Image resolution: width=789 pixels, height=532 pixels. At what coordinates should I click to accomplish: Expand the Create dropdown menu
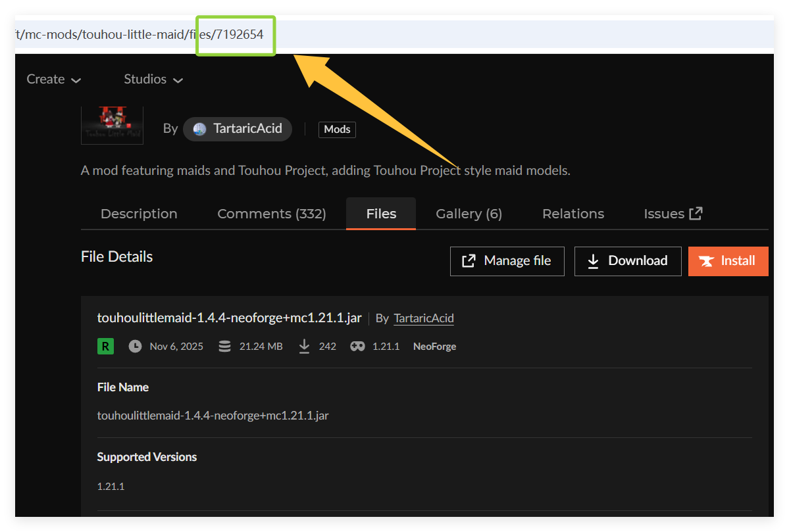53,80
